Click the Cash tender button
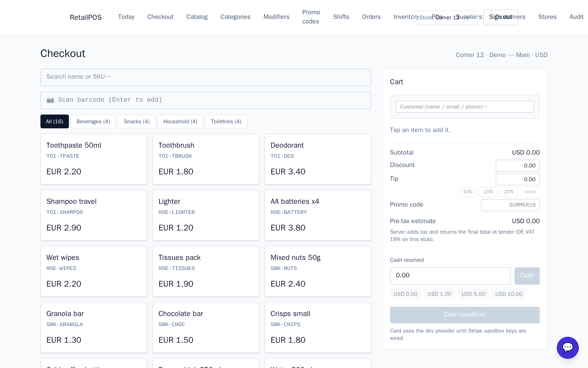Image resolution: width=588 pixels, height=368 pixels. click(527, 276)
